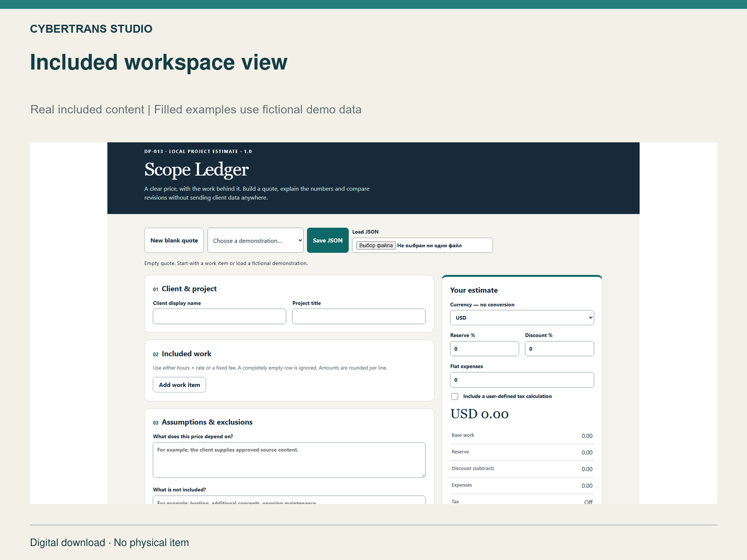Click the Base work row value
This screenshot has height=560, width=747.
click(x=587, y=436)
